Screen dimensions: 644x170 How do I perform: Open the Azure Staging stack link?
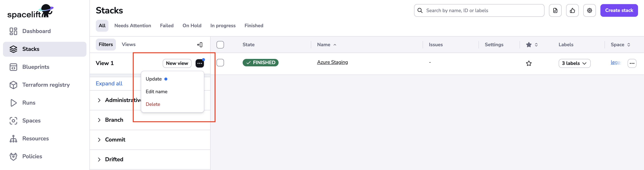click(x=332, y=62)
